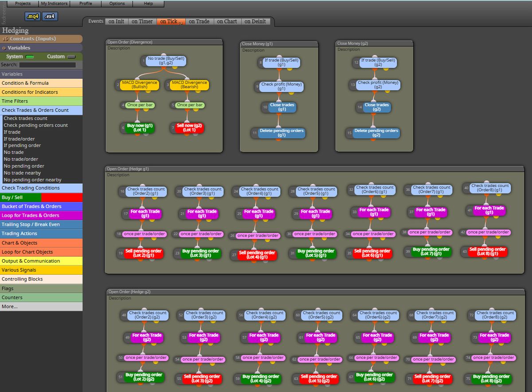Select the MACD Divergence (Bullish) block

140,85
